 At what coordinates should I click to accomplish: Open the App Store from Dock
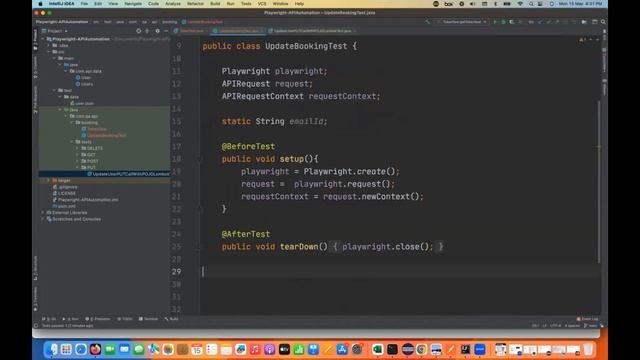tap(342, 349)
